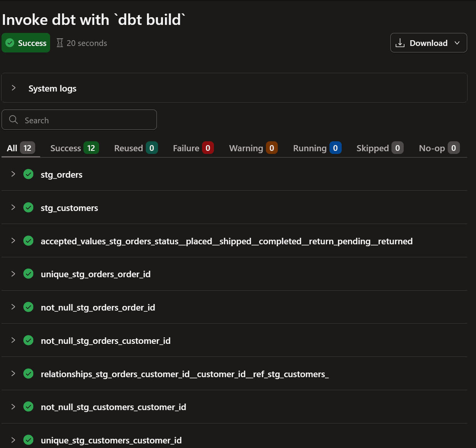Click the magnifying glass search icon

tap(13, 120)
